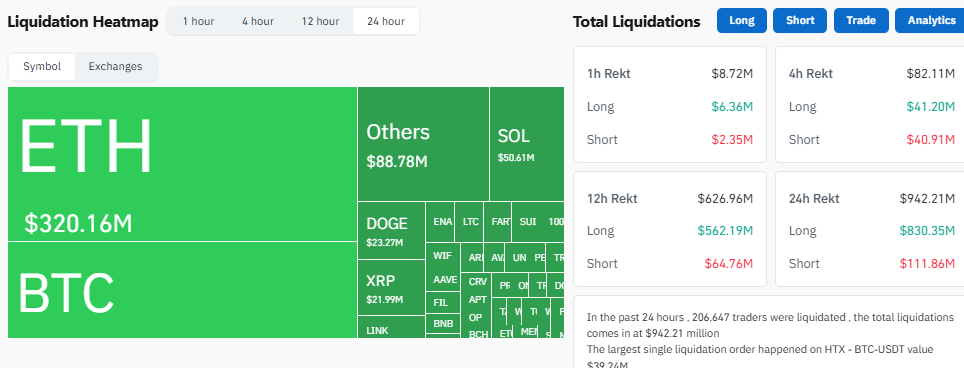Open the 1h Rekt card
The image size is (964, 368).
[670, 104]
